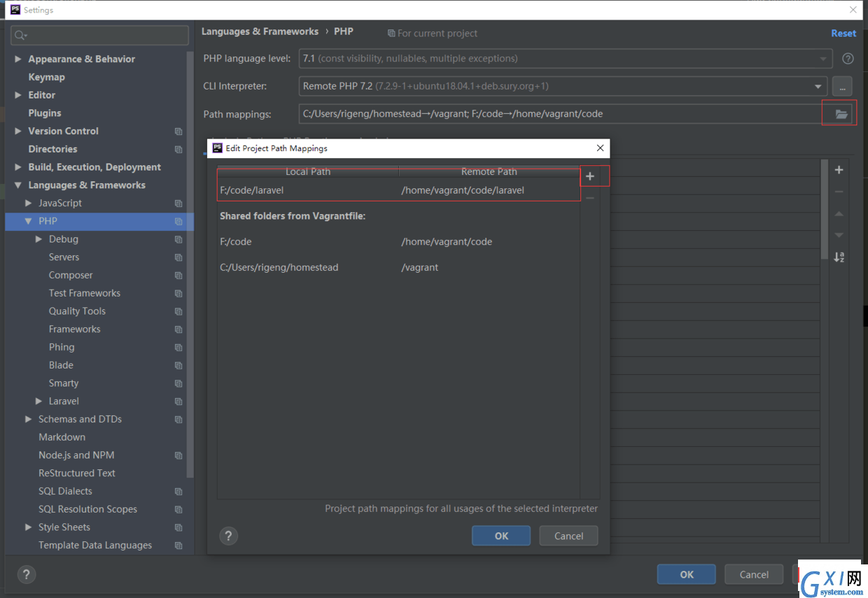Click C:/Users/rigeng/homestead shared folder entry
Screen dimensions: 868x598
(x=279, y=268)
